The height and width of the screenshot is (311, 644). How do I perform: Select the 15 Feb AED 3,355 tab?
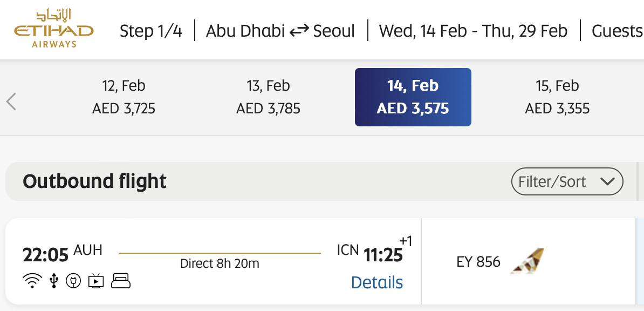click(557, 97)
